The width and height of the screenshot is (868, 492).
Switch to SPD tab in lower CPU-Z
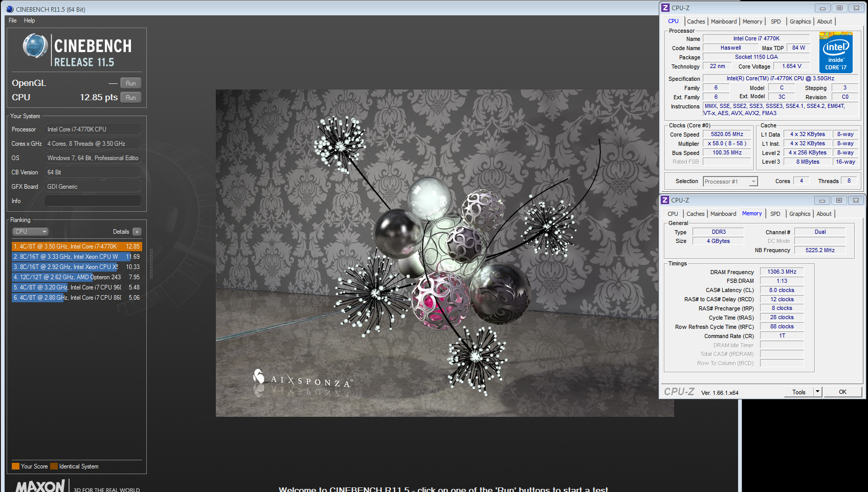pos(775,214)
